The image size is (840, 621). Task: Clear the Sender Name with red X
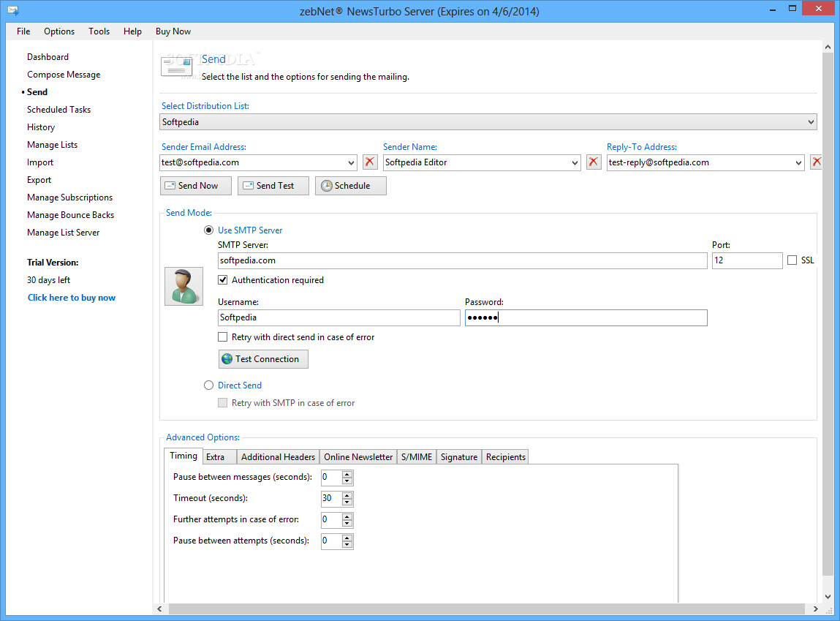pos(594,162)
